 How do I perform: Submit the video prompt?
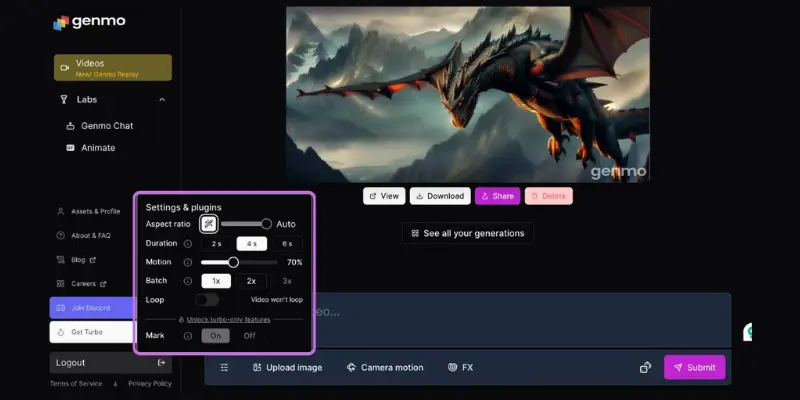pos(694,367)
